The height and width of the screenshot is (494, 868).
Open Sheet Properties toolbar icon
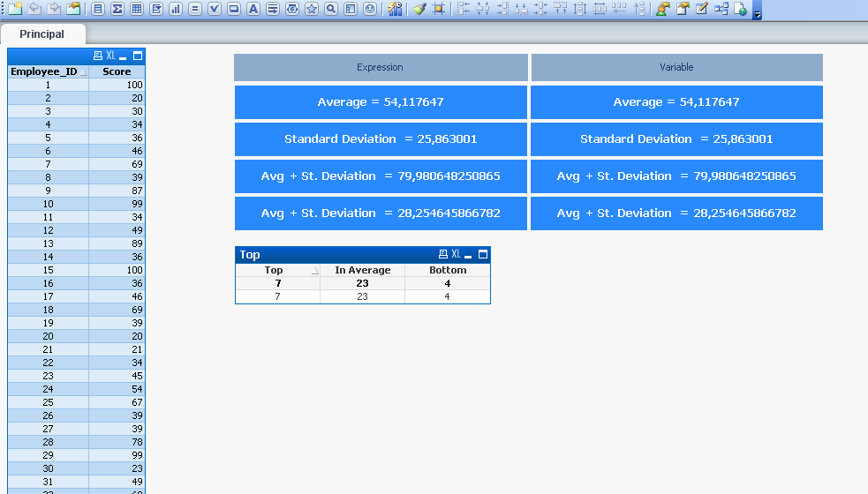[x=73, y=8]
